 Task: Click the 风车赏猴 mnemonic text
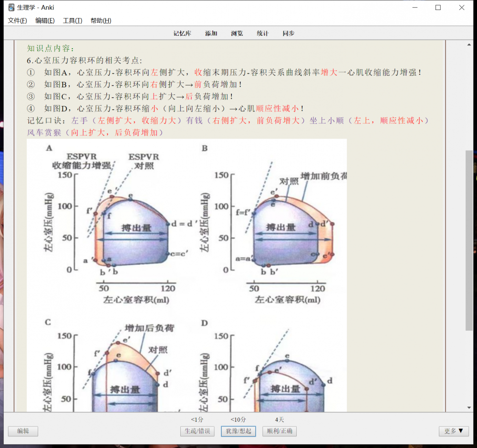(44, 133)
